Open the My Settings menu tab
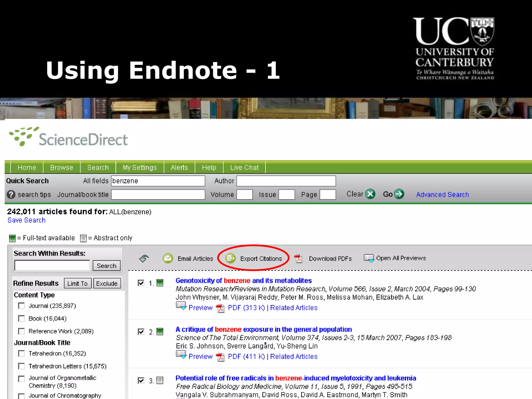The height and width of the screenshot is (399, 532). coord(140,168)
